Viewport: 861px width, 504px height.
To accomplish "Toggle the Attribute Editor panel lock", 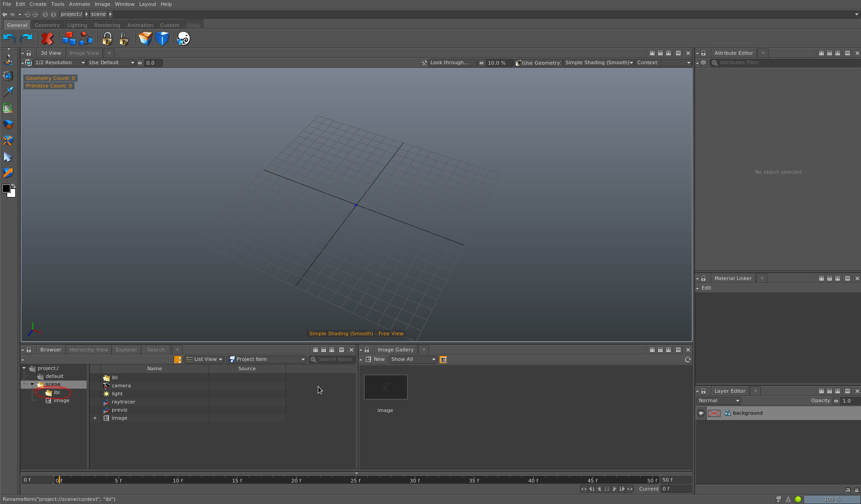I will point(704,53).
